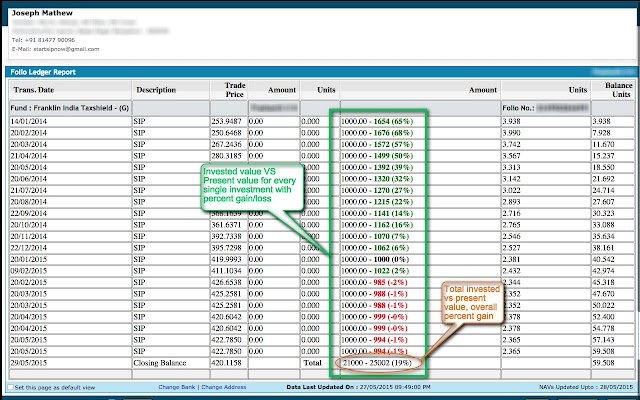Select amount '1000.00 - 1654 (65%)'

(x=378, y=122)
